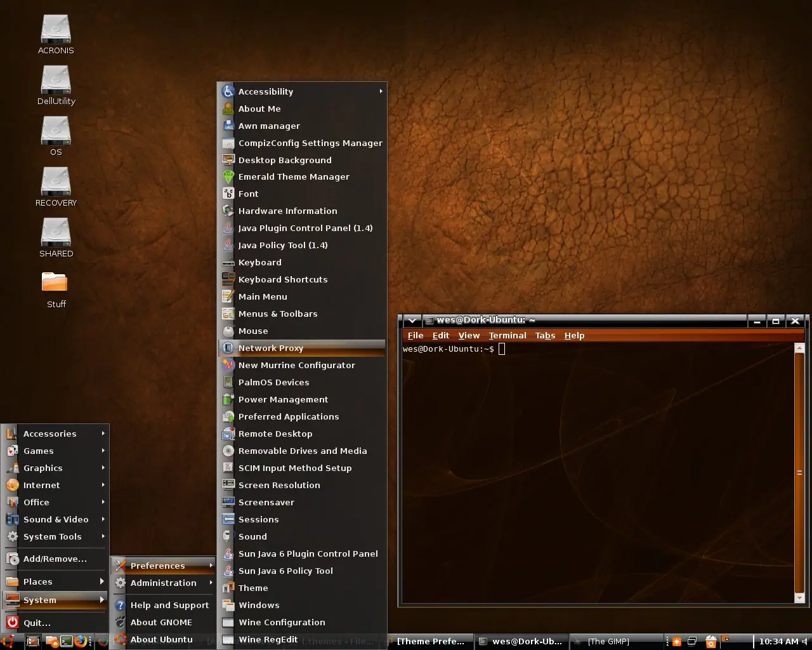Launch Firefox from the panel launcher
The width and height of the screenshot is (812, 650).
81,641
